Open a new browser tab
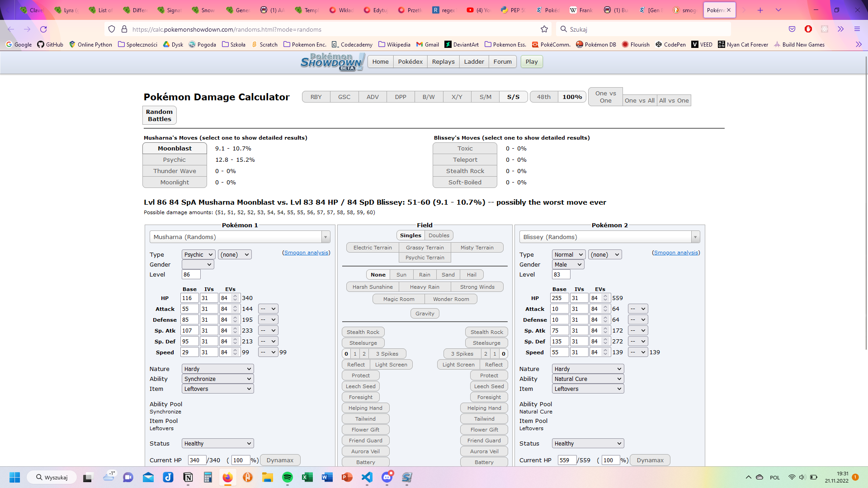The width and height of the screenshot is (868, 488). pyautogui.click(x=760, y=10)
